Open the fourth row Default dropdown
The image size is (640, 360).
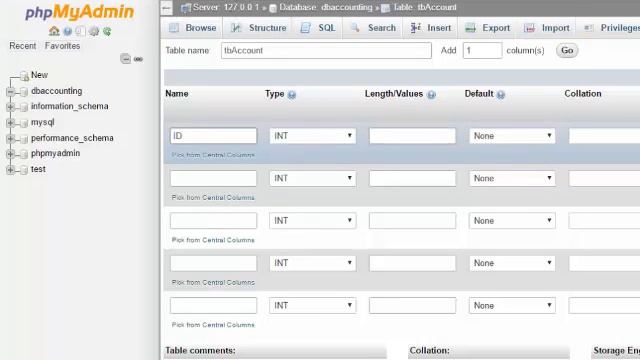click(512, 263)
